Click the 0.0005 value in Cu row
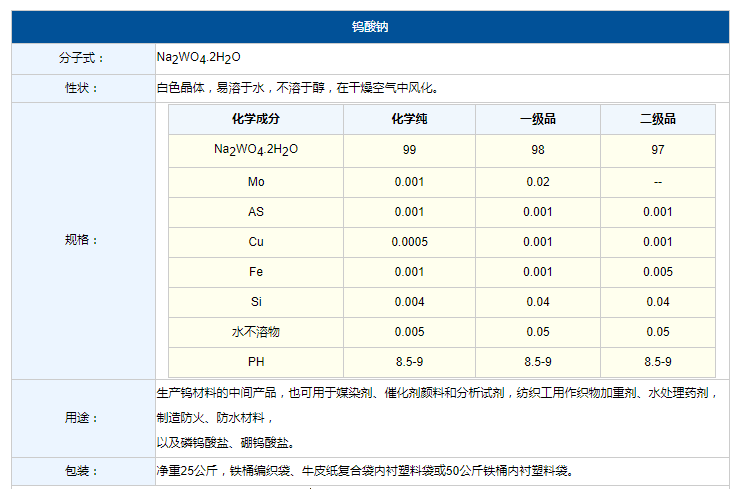745x489 pixels. click(x=409, y=242)
